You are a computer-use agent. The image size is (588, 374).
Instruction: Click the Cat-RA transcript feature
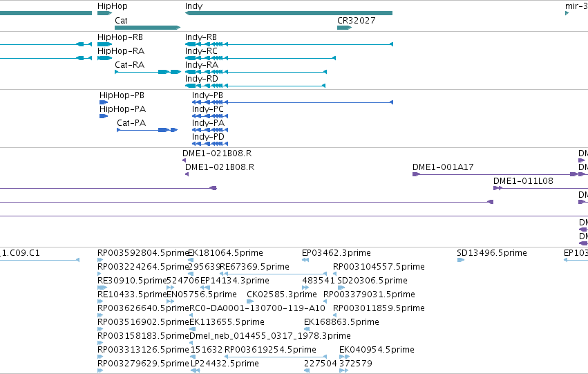point(148,72)
